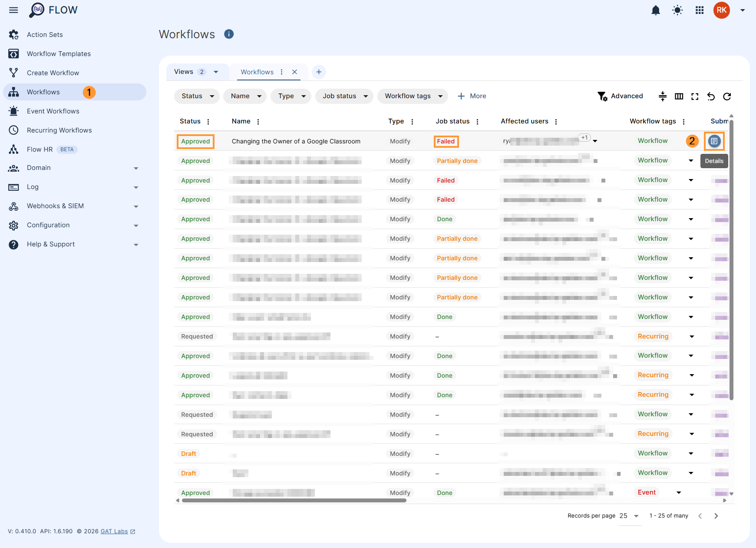Open the apps grid launcher
The height and width of the screenshot is (548, 756).
click(699, 10)
